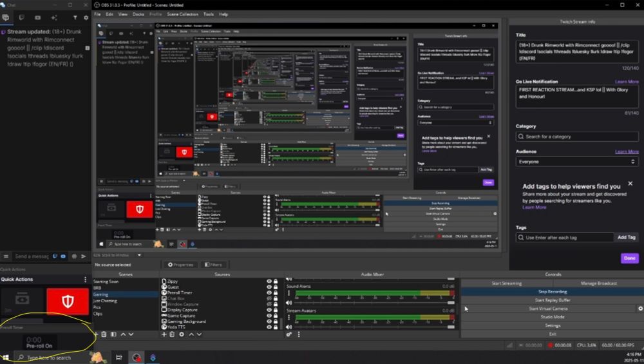
Task: Toggle lock on Yoda TTS source
Action: (276, 327)
